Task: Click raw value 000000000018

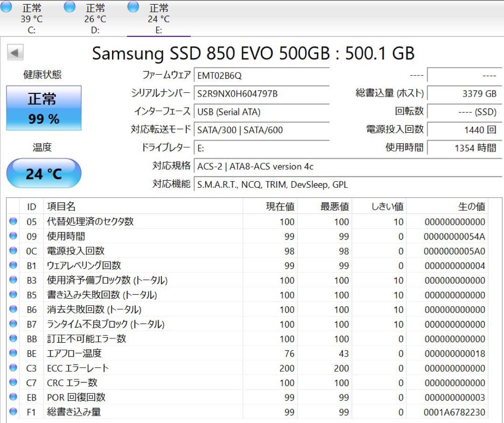Action: 455,353
